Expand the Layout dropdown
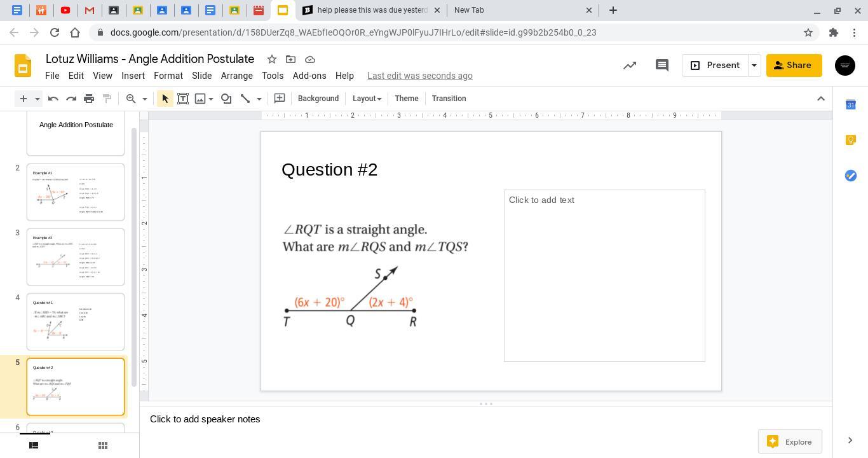 pyautogui.click(x=367, y=99)
